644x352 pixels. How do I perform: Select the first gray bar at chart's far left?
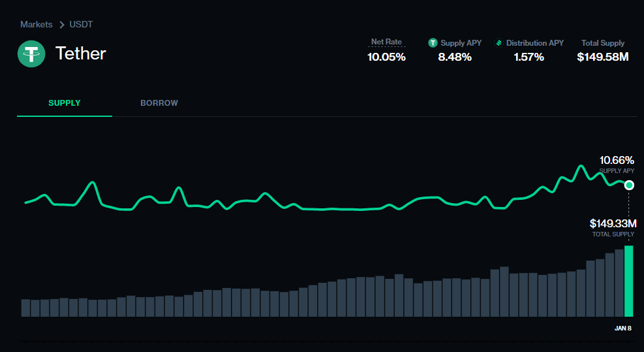[x=26, y=308]
